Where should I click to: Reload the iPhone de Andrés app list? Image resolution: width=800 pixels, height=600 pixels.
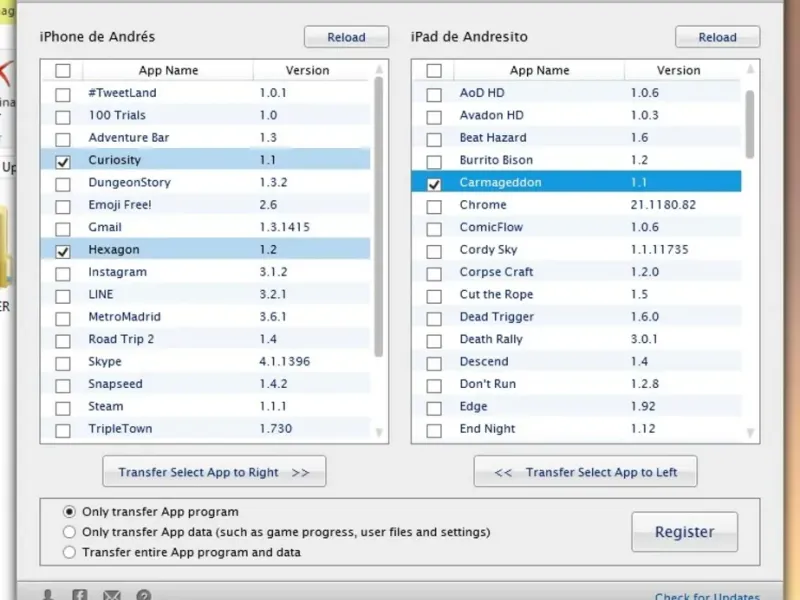pyautogui.click(x=346, y=37)
